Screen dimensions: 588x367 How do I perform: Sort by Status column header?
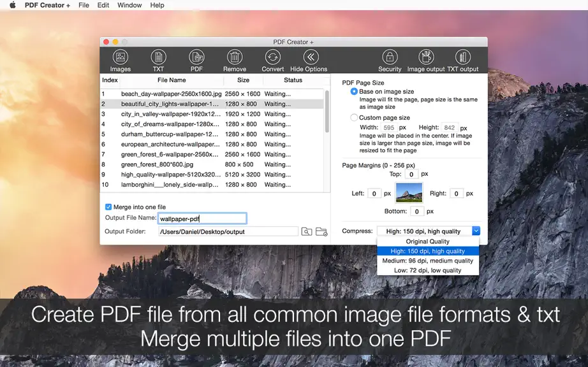point(293,80)
